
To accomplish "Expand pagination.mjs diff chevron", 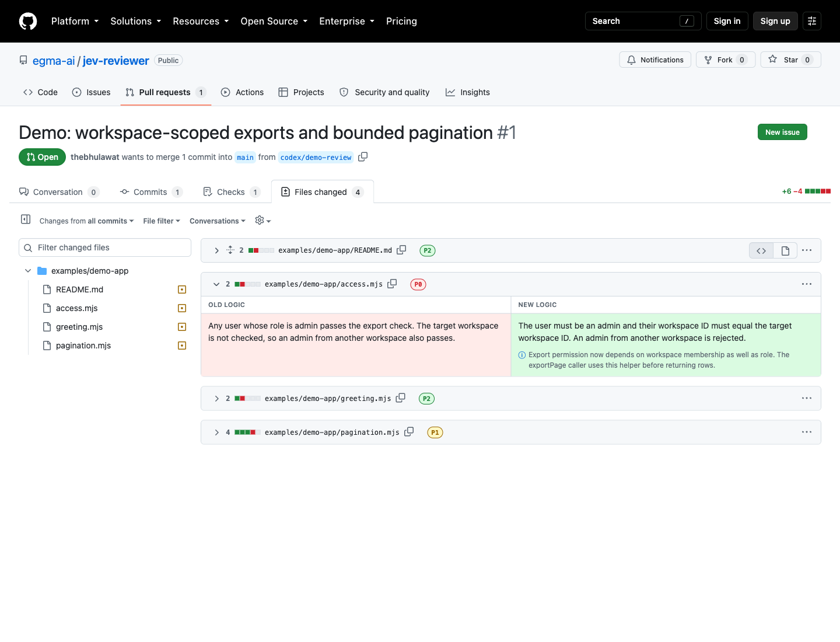I will 216,432.
